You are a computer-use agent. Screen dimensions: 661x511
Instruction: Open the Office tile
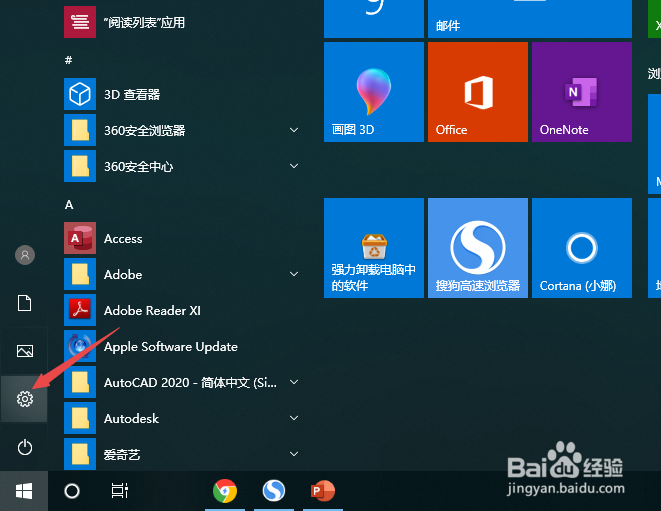click(478, 92)
